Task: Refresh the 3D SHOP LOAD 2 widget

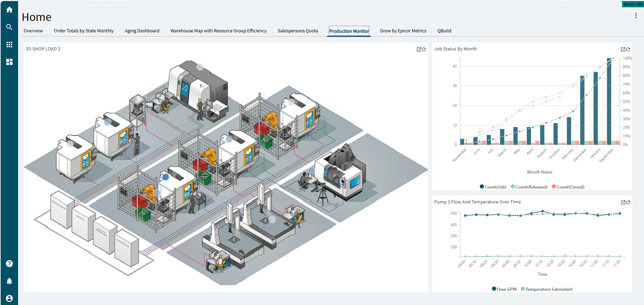Action: point(424,49)
